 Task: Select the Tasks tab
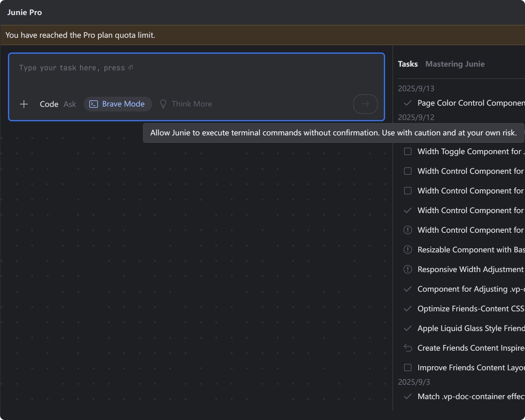pyautogui.click(x=407, y=64)
